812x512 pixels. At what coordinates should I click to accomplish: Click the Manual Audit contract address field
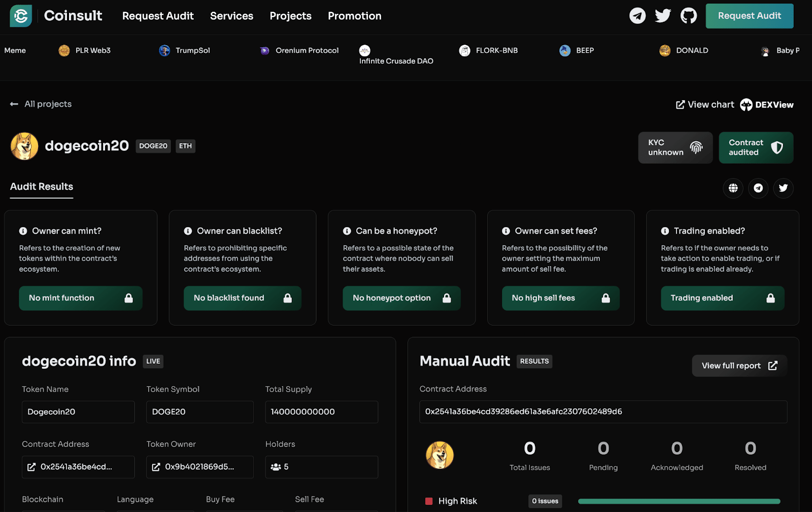pos(603,412)
